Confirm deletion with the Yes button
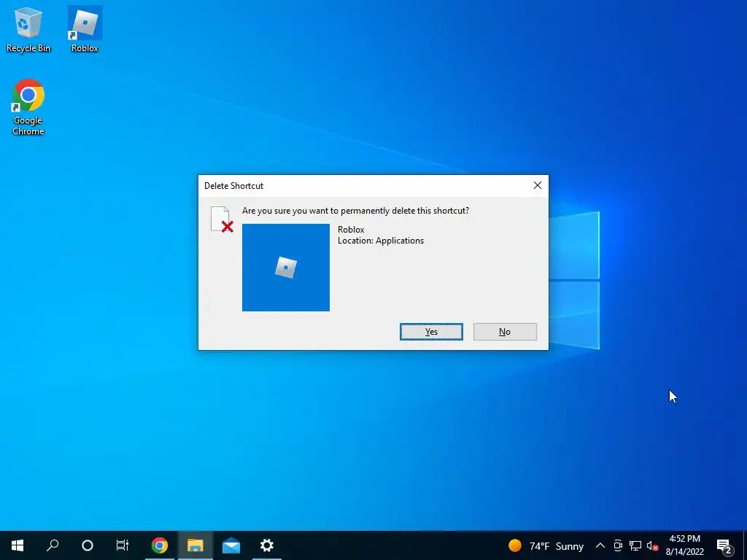 click(x=431, y=332)
